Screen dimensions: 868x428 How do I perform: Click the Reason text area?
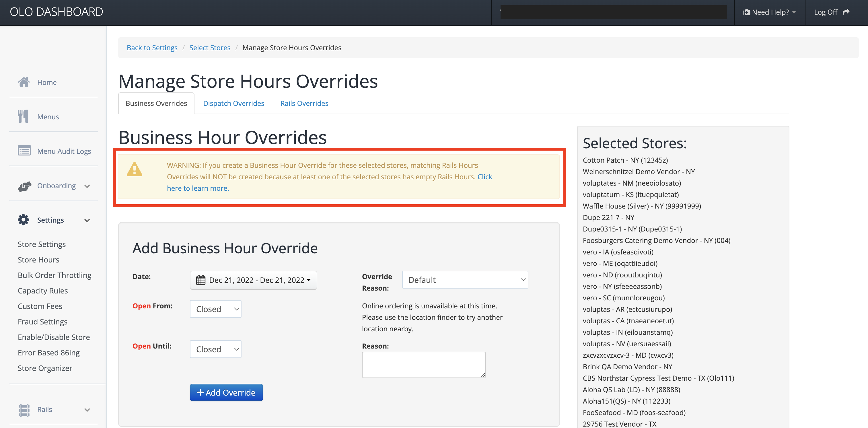coord(424,365)
